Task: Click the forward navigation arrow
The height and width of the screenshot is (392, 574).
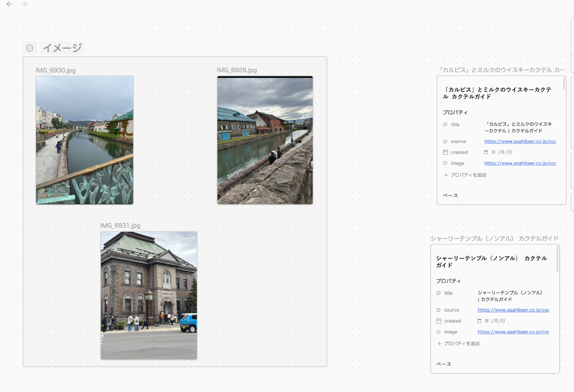Action: (24, 4)
